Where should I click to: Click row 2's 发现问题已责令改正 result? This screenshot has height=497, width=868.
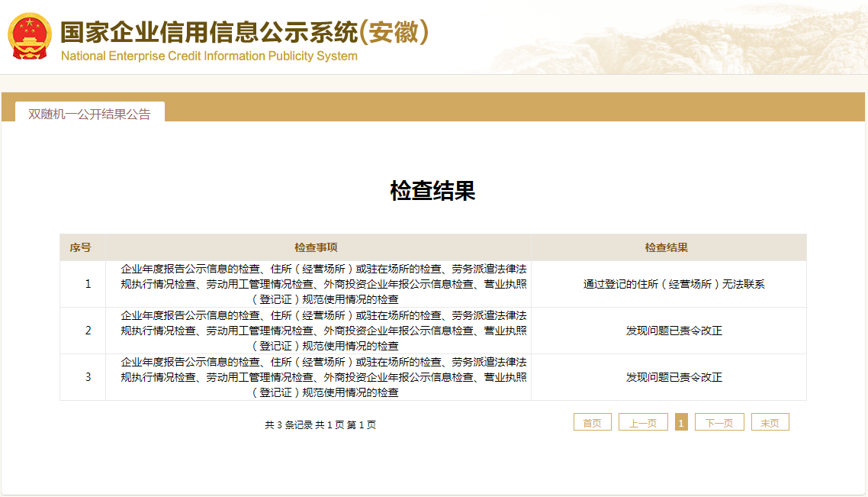[674, 331]
